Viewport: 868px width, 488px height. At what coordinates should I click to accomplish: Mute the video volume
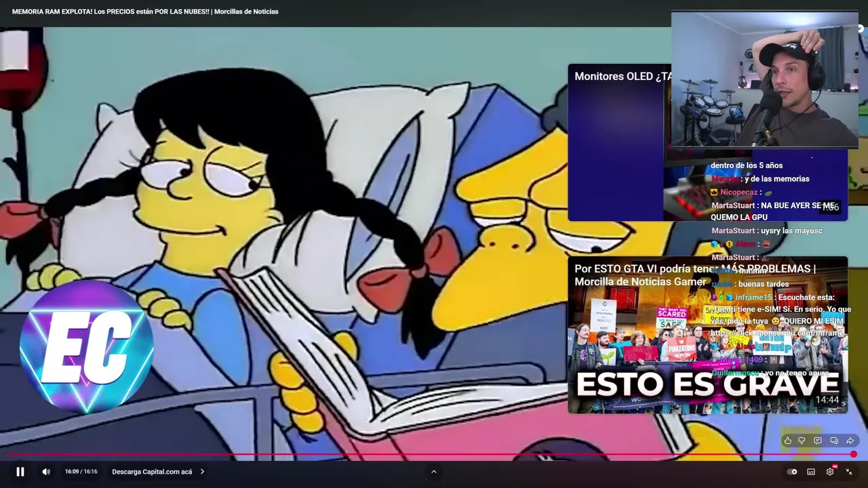point(46,472)
